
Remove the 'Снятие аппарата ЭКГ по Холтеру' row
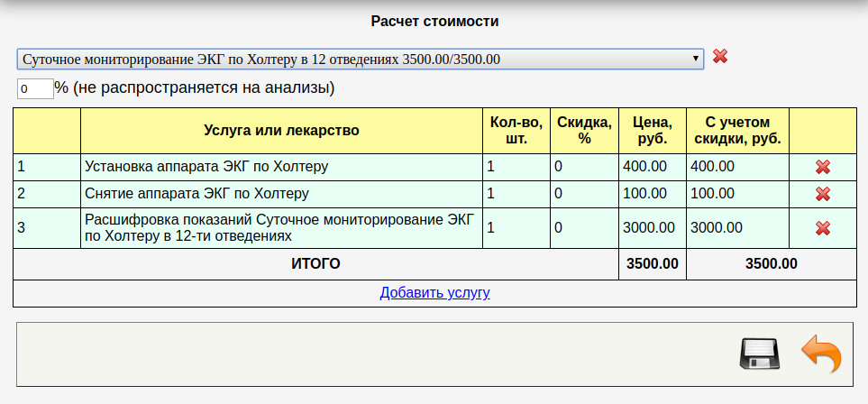(x=822, y=194)
